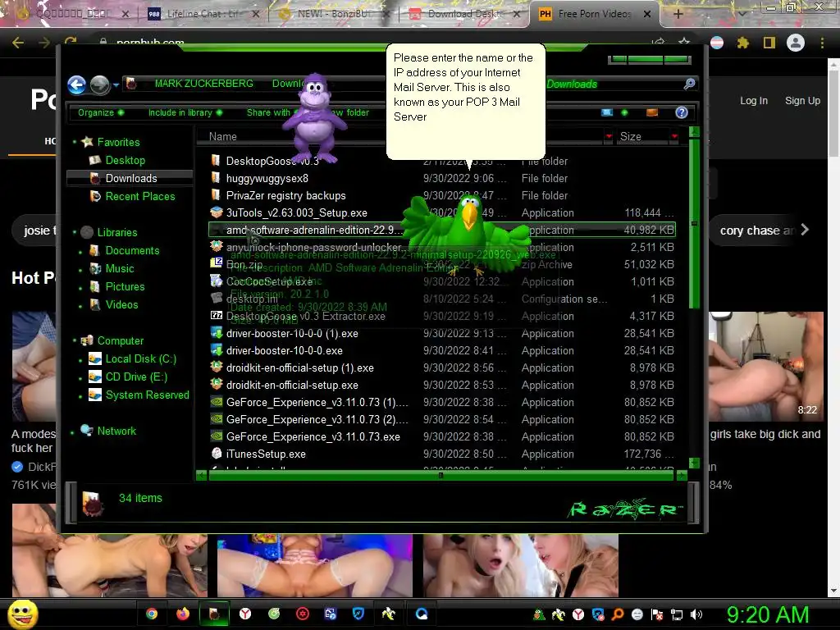
Task: Select Bon.zip archive icon
Action: (x=217, y=263)
